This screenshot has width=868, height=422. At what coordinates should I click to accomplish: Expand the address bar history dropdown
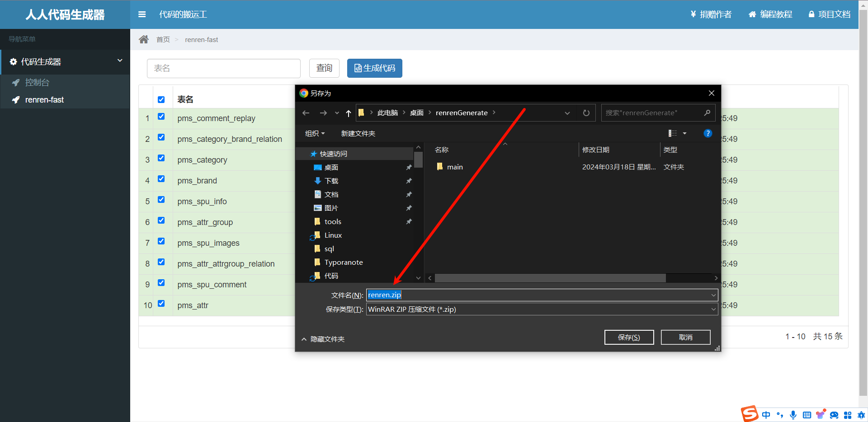pos(567,113)
